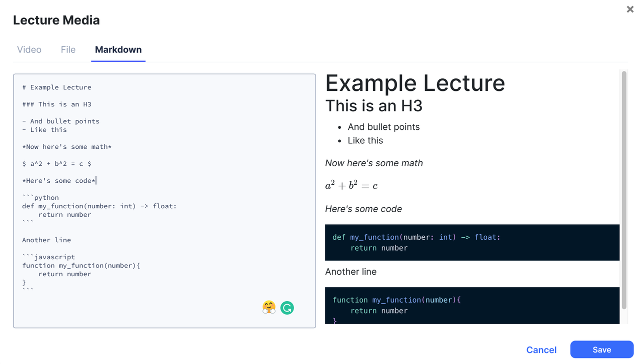Viewport: 640px width, 364px height.
Task: Select the Markdown tab
Action: tap(118, 49)
